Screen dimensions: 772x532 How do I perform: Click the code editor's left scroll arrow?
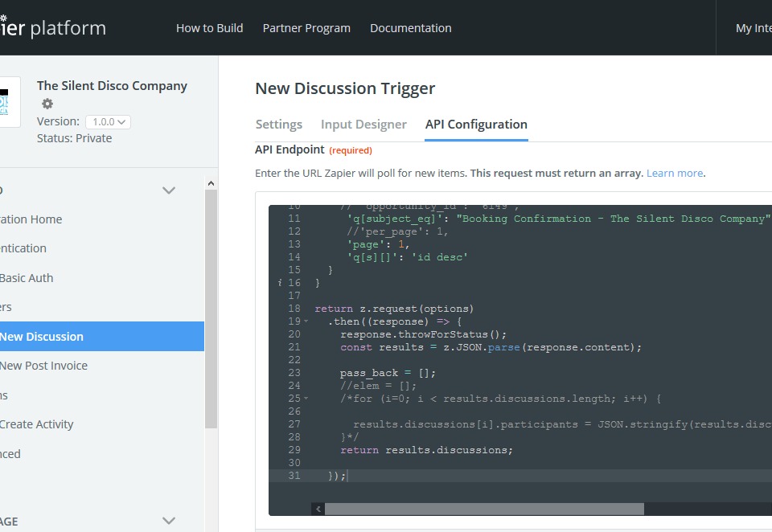[x=318, y=509]
